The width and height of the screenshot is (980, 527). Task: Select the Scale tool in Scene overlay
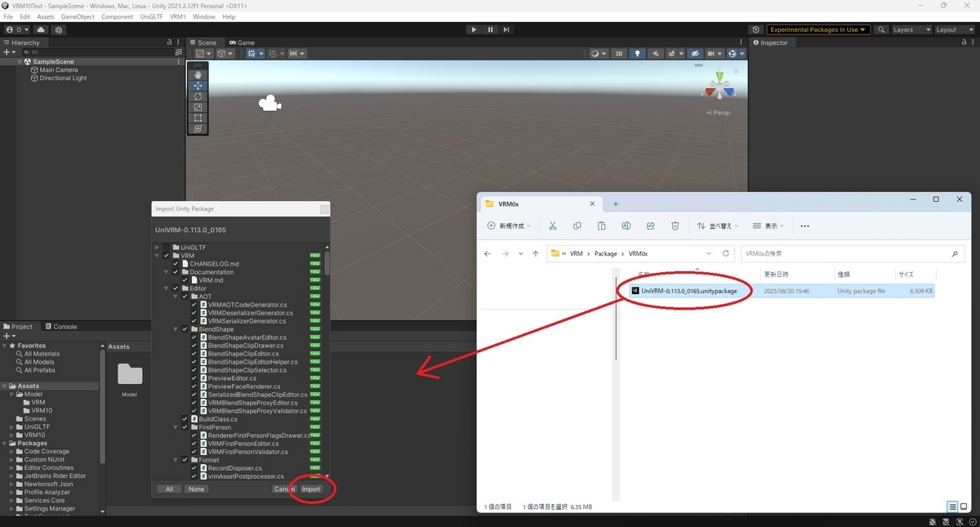pos(198,107)
